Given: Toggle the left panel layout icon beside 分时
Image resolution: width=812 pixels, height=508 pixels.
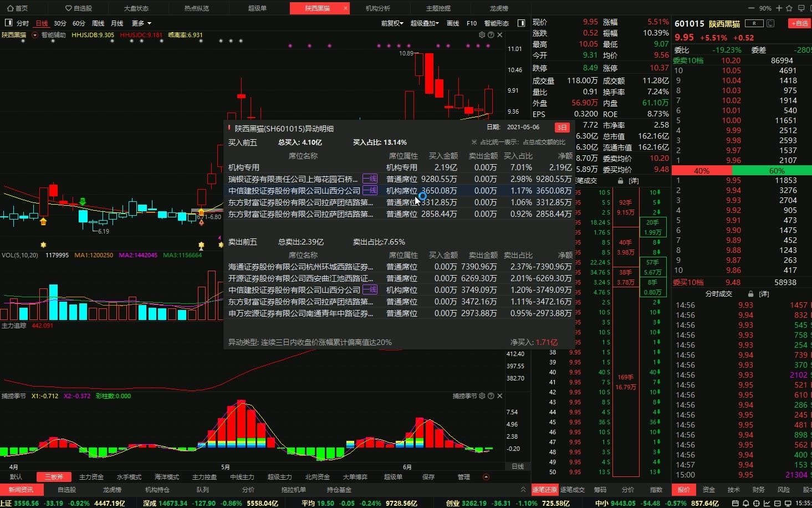Looking at the screenshot, I should tap(8, 23).
